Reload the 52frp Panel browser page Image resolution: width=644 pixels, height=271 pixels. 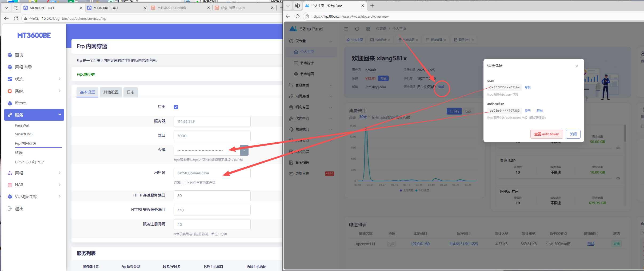298,16
